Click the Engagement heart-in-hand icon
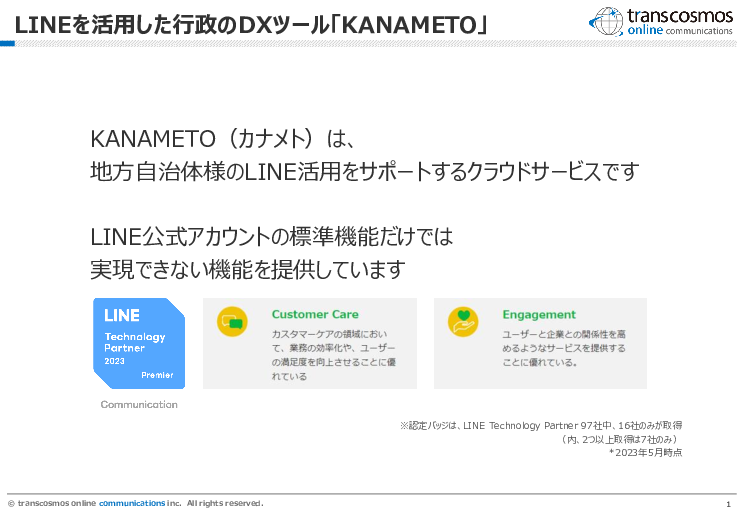 (463, 322)
